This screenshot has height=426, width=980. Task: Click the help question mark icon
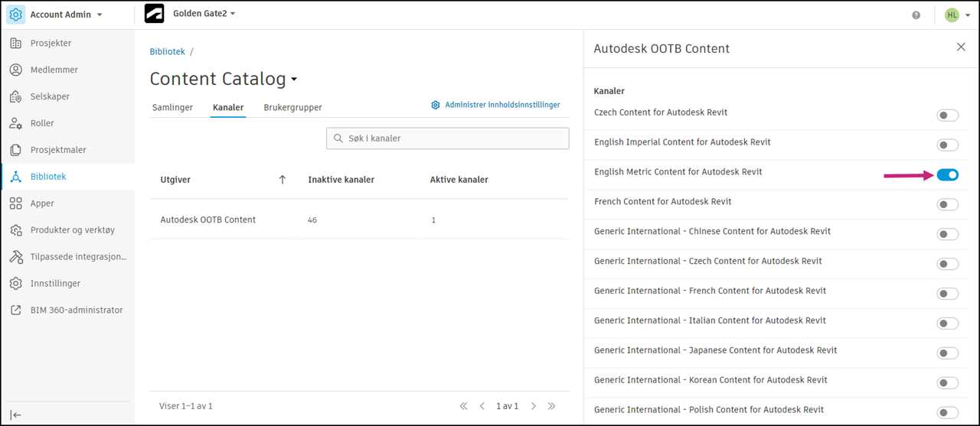tap(916, 15)
